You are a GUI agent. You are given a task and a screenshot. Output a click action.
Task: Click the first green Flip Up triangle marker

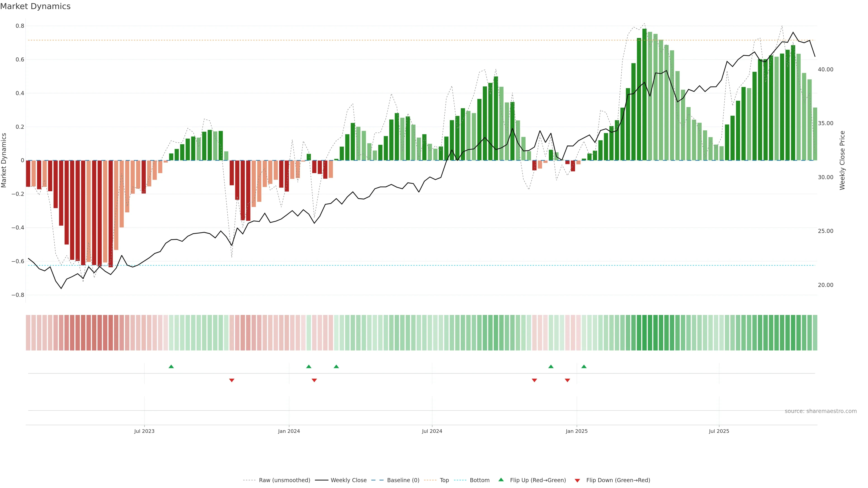[x=171, y=366]
